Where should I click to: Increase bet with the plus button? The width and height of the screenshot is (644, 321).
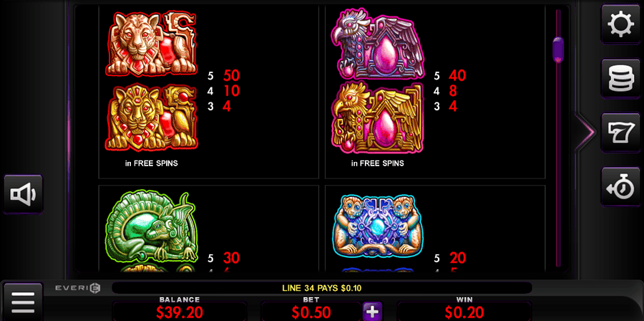(x=373, y=312)
